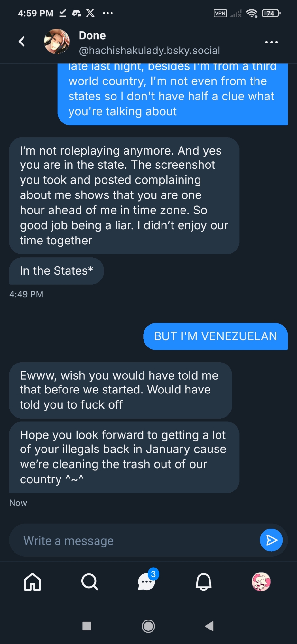Tap the "BUT I'M VENEZUELAN" message bubble
The height and width of the screenshot is (644, 297).
215,336
